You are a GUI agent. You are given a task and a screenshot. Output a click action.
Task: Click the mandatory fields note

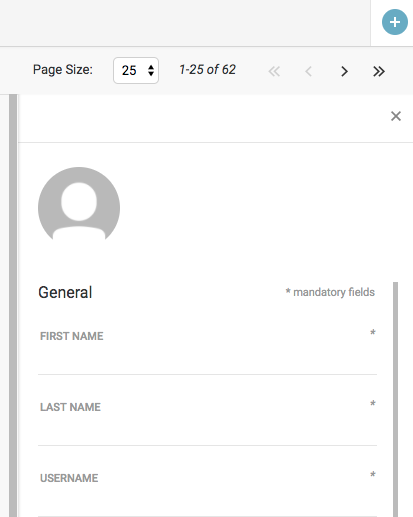click(x=330, y=292)
